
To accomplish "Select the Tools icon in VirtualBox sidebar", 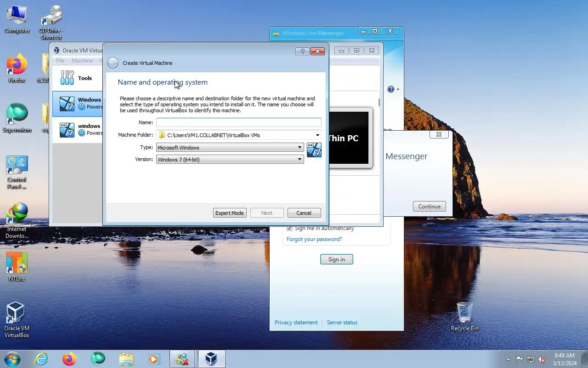I will (x=67, y=78).
